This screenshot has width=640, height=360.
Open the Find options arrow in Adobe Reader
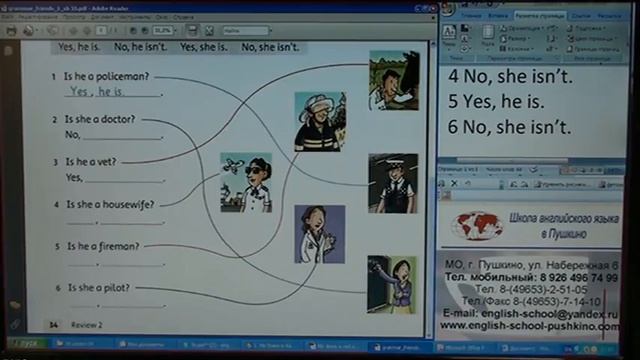(271, 31)
